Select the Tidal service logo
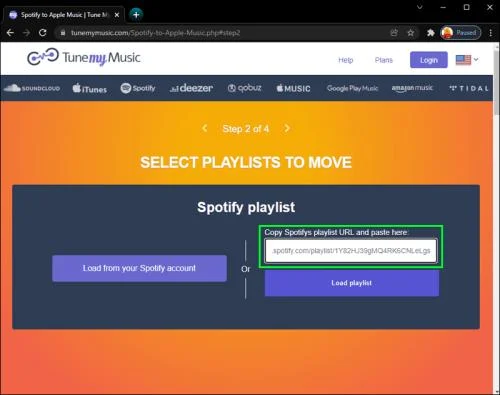Viewport: 500px width, 395px height. coord(468,88)
